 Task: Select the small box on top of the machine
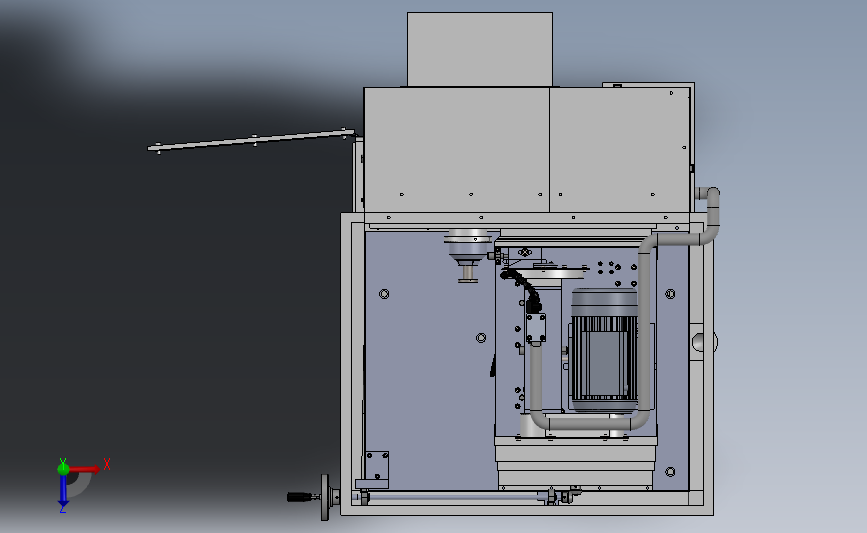coord(480,49)
